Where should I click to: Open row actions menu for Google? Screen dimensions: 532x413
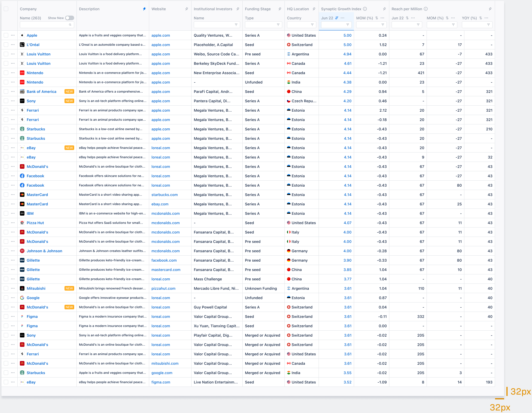pos(13,298)
